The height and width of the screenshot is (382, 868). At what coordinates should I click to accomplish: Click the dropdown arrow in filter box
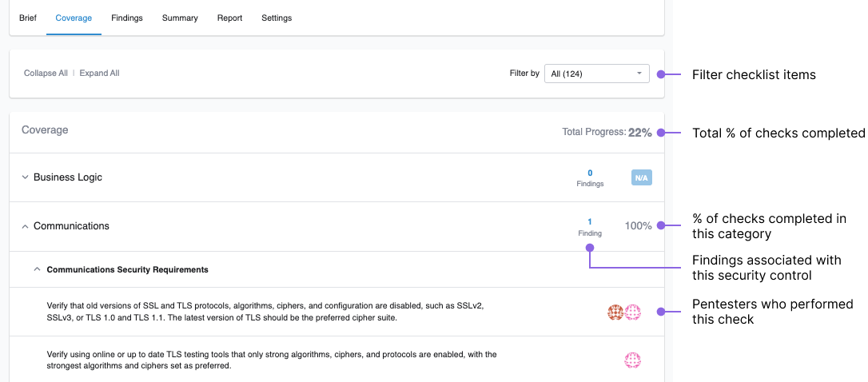(x=639, y=73)
